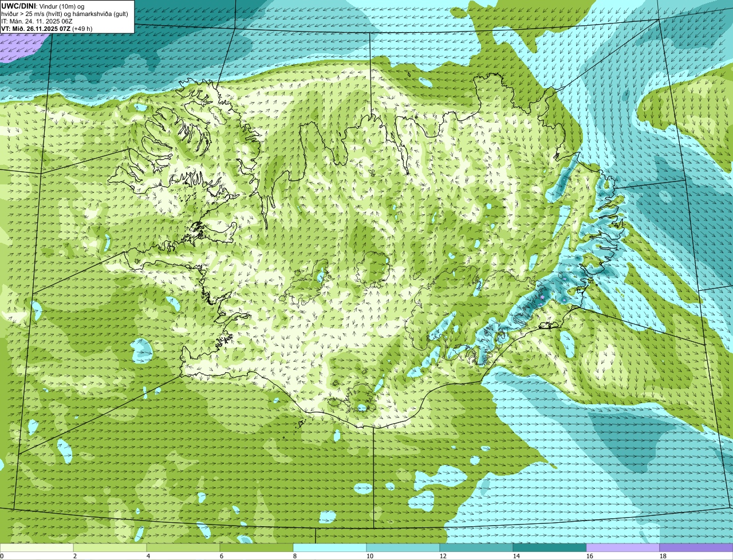Click the 'VT: Mið. 26.11.2025 07Z (+49 h)' line
733x560 pixels.
click(x=47, y=29)
